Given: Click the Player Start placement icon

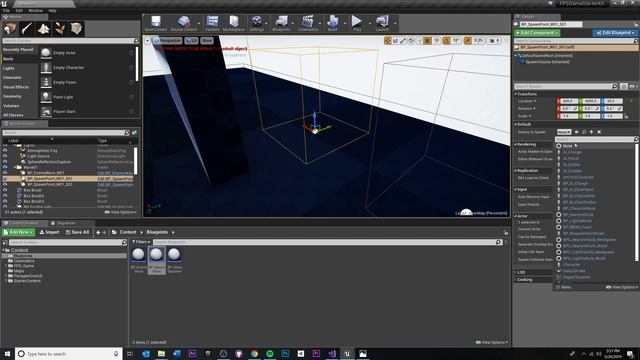Looking at the screenshot, I should pos(46,111).
